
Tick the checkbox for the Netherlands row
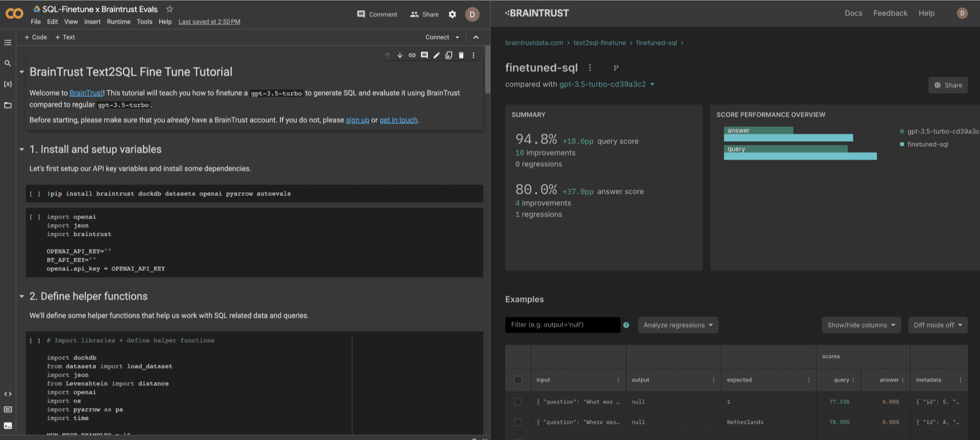(x=518, y=422)
